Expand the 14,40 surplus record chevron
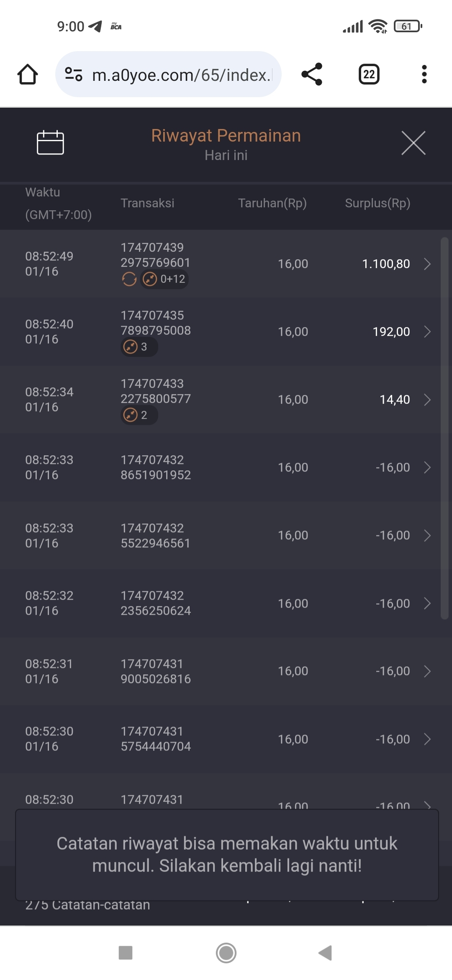452x980 pixels. pos(427,400)
